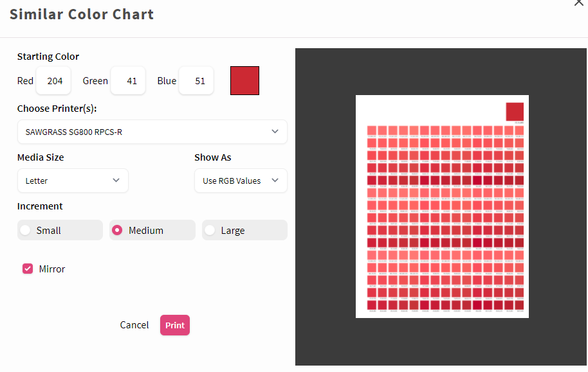
Task: Edit the Blue value input field
Action: point(196,80)
